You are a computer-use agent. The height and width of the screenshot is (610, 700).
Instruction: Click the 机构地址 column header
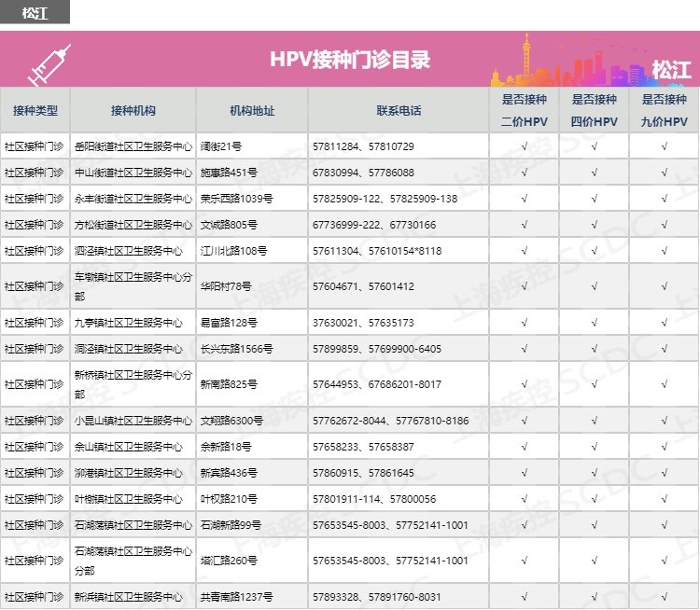point(252,110)
